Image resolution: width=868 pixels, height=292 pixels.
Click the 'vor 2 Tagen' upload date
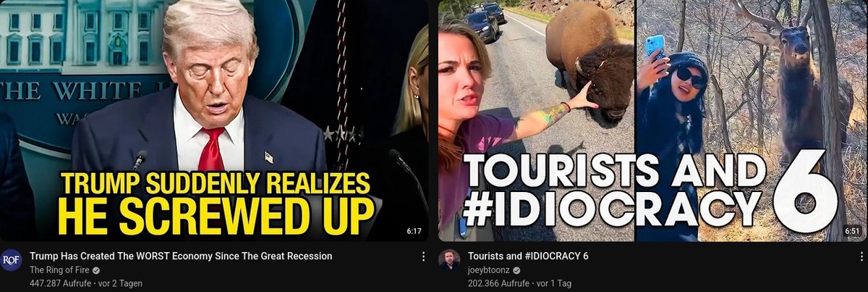tap(120, 283)
